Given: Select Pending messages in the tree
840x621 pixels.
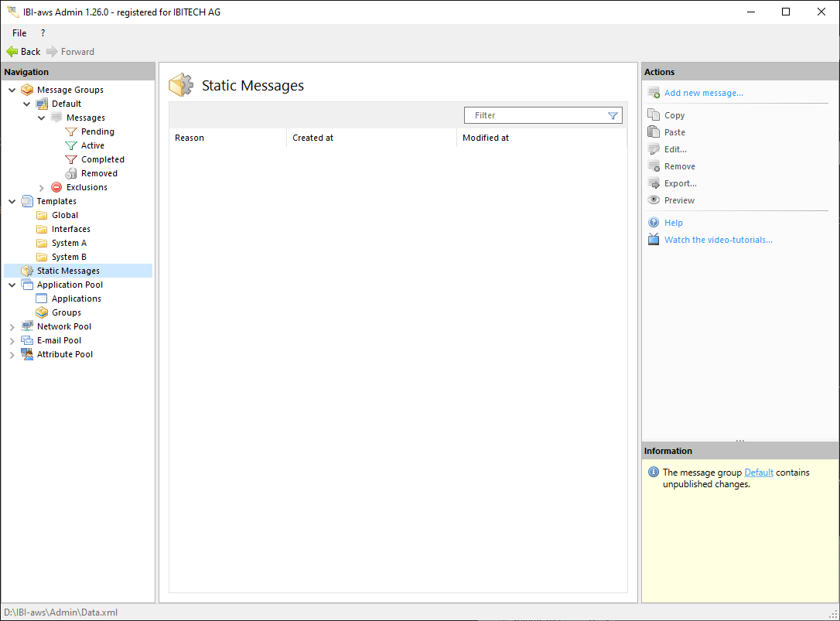Looking at the screenshot, I should pyautogui.click(x=97, y=131).
